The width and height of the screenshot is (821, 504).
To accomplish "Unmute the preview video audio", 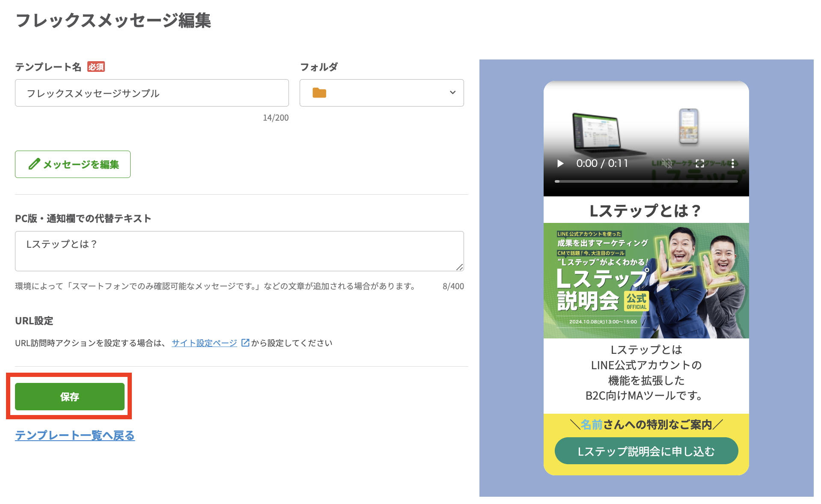I will pos(667,163).
